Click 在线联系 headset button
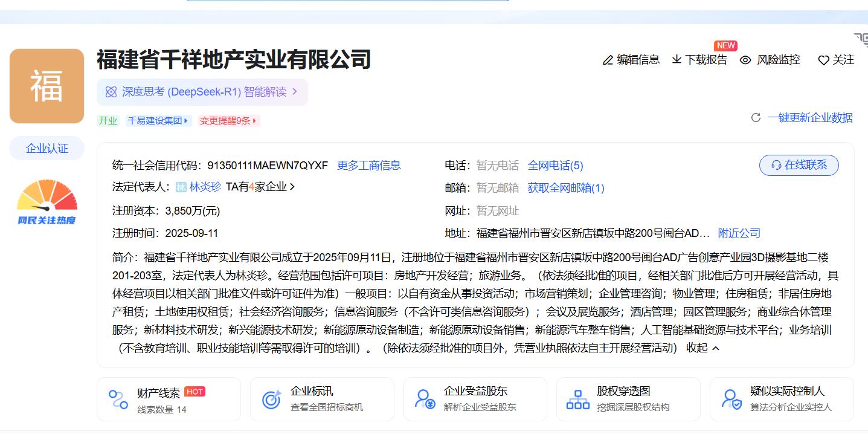 click(x=799, y=165)
